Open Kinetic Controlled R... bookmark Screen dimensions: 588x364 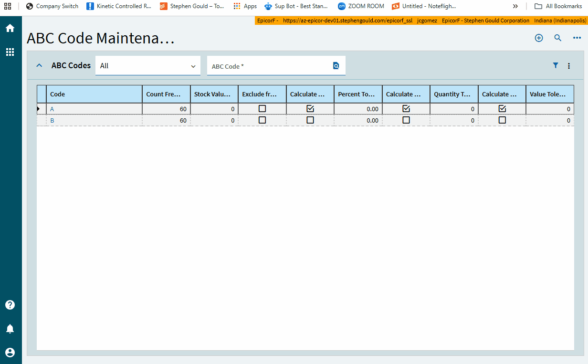click(x=119, y=6)
